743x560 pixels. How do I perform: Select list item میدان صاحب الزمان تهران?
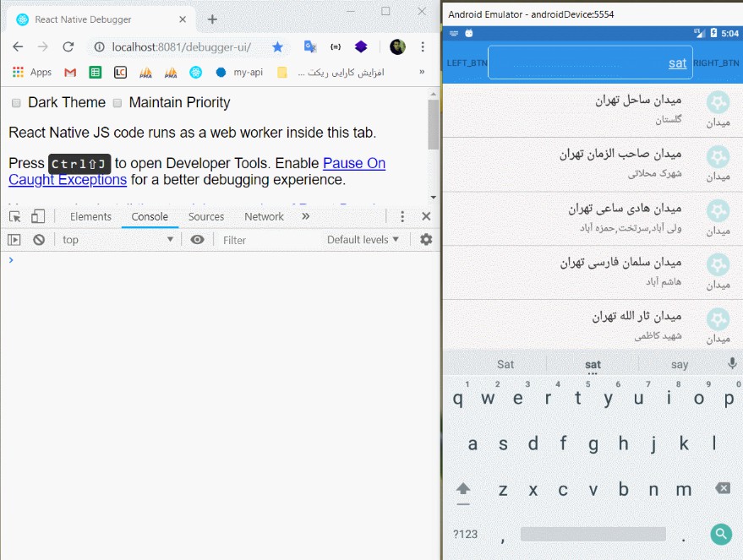pos(593,164)
